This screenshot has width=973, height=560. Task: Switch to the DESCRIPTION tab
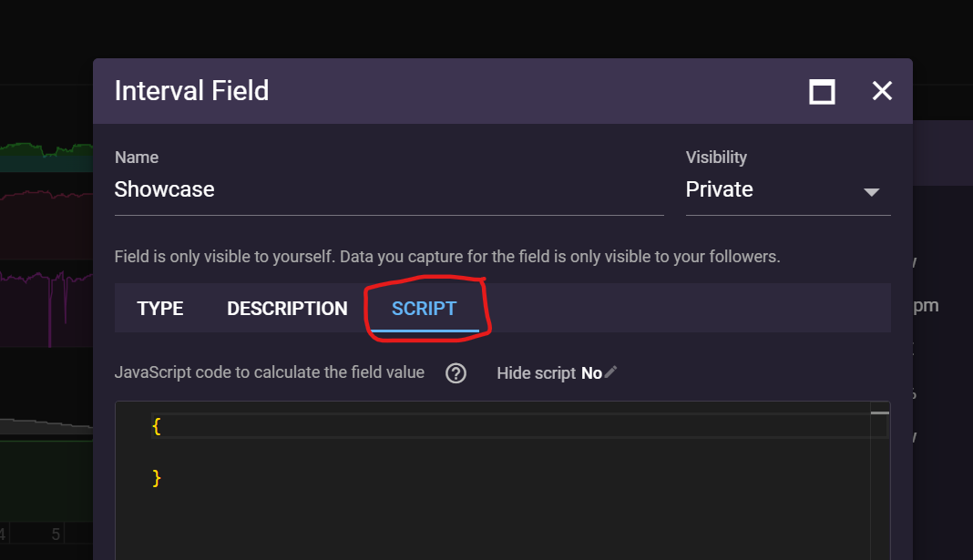287,308
